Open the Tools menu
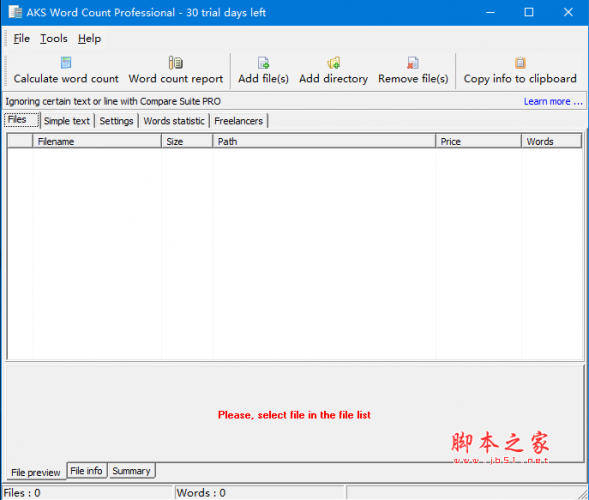 [54, 38]
